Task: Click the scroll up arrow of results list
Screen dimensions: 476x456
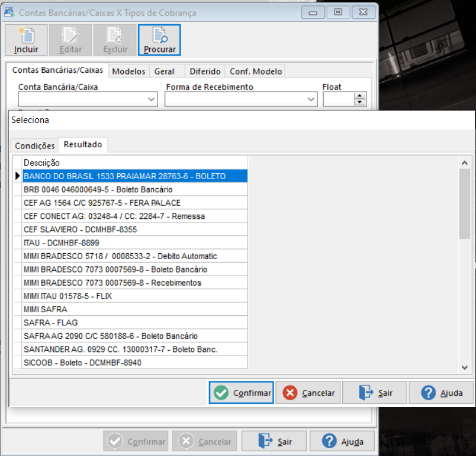Action: click(465, 163)
